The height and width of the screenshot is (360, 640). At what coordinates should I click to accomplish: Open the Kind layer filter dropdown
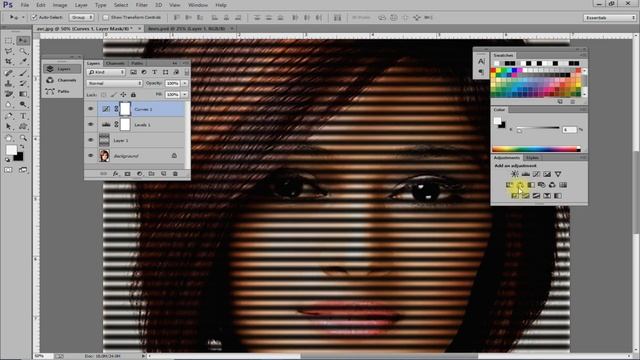[x=106, y=72]
